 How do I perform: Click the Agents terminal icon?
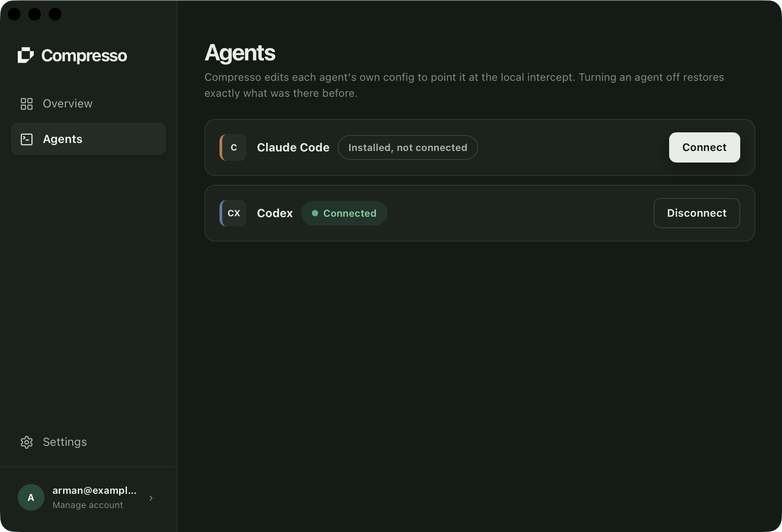(x=27, y=139)
